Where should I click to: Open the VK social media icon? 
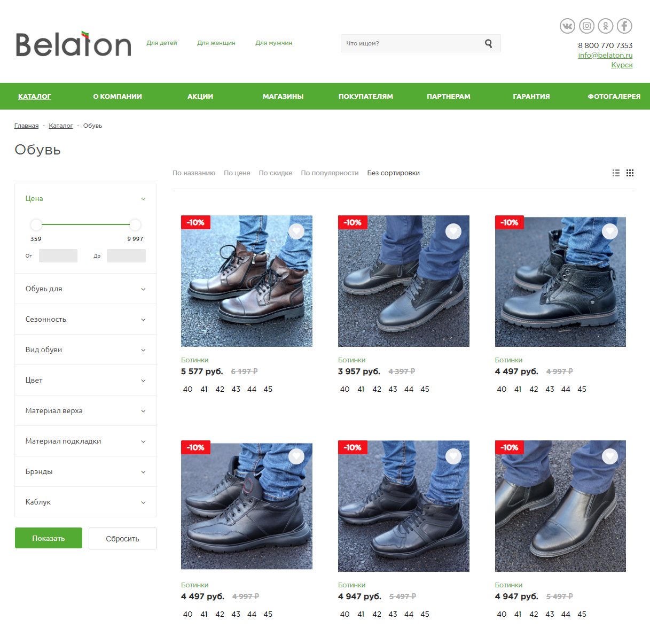[567, 26]
